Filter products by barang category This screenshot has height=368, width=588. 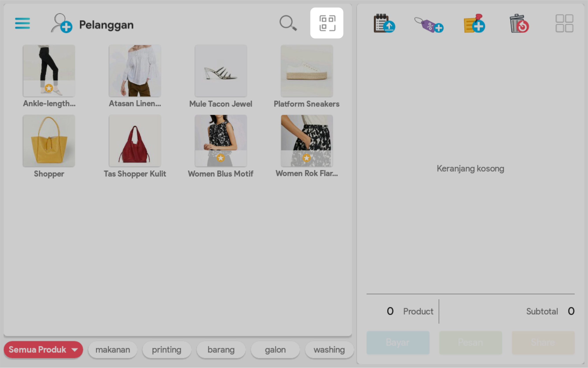[x=221, y=349]
